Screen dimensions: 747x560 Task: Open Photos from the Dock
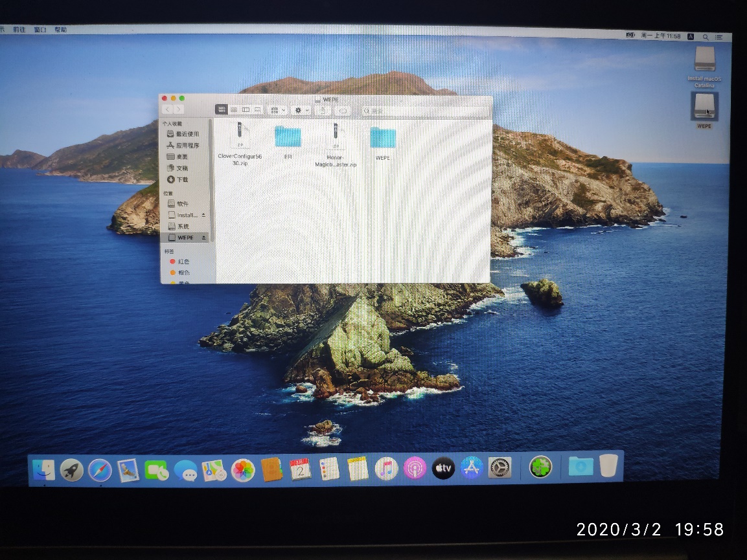(x=243, y=470)
